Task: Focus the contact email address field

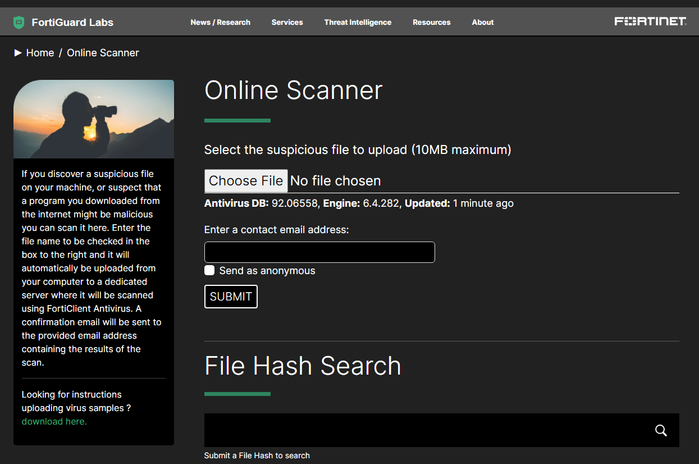Action: pos(319,252)
